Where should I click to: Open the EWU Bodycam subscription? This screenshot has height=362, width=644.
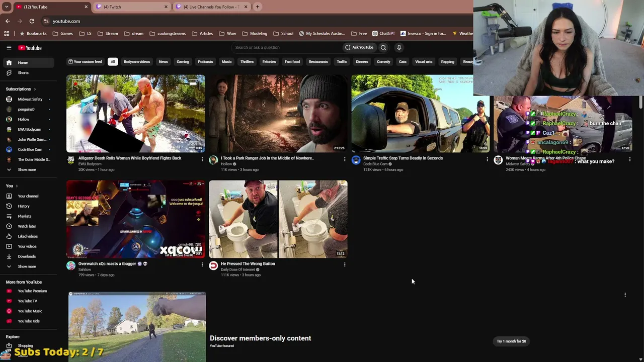(x=28, y=129)
